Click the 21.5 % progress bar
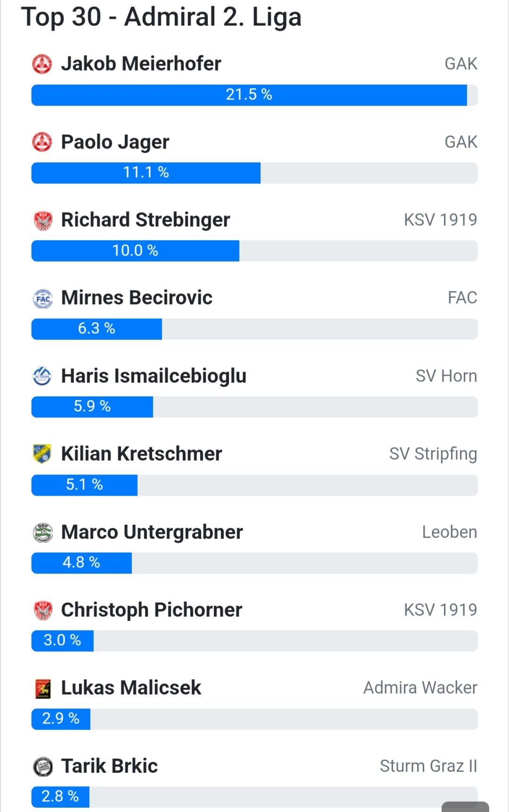Viewport: 509px width, 812px height. 254,95
